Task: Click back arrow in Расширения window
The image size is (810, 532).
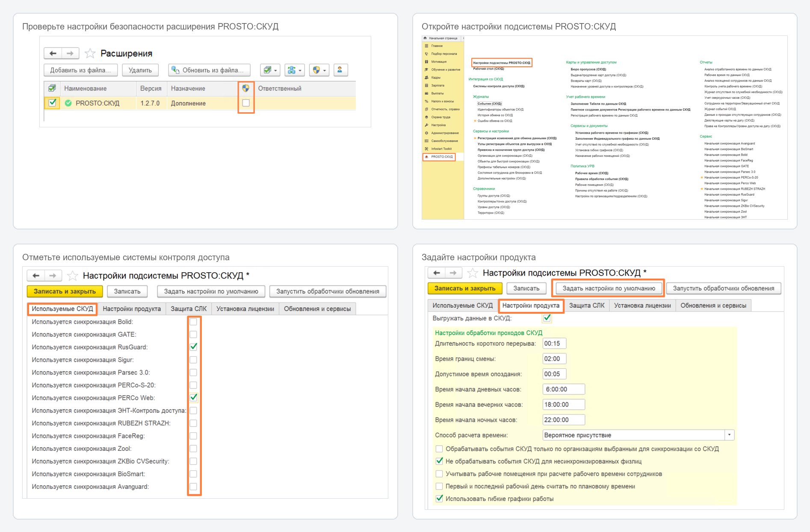Action: tap(53, 53)
